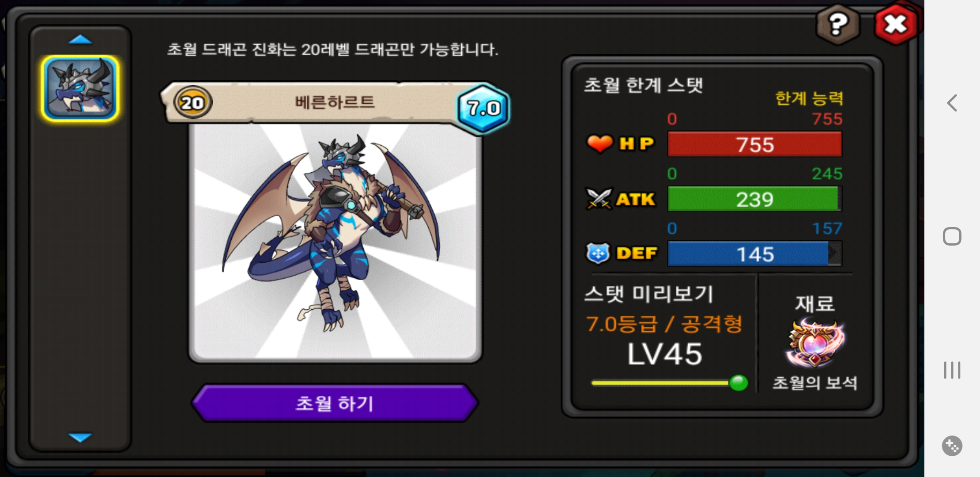980x477 pixels.
Task: Click the red HP bar showing 755
Action: (x=754, y=144)
